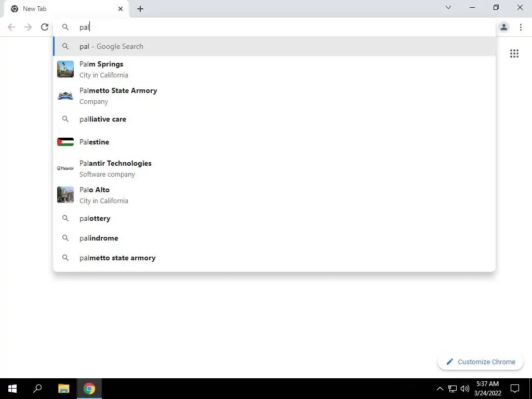Click search icon beside palottery suggestion
Screen dimensions: 532x399
(65, 219)
